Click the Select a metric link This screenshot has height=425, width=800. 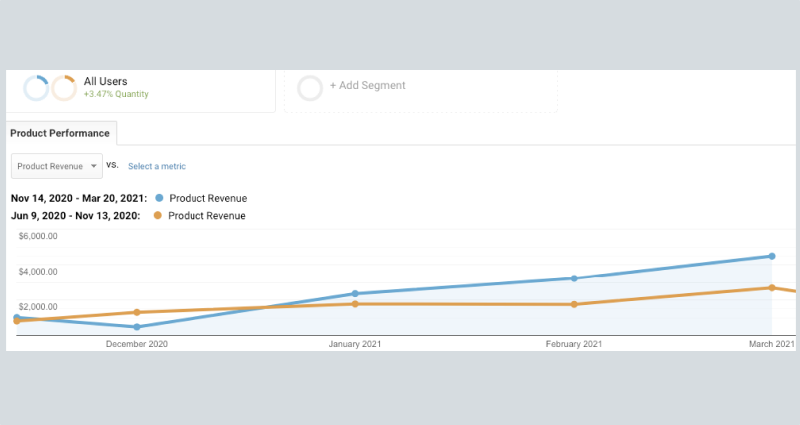156,166
